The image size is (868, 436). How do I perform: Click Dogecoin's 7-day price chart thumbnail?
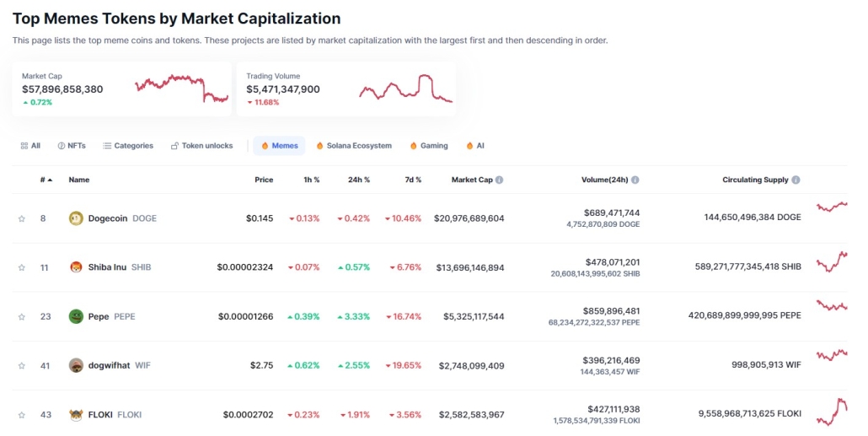coord(831,207)
